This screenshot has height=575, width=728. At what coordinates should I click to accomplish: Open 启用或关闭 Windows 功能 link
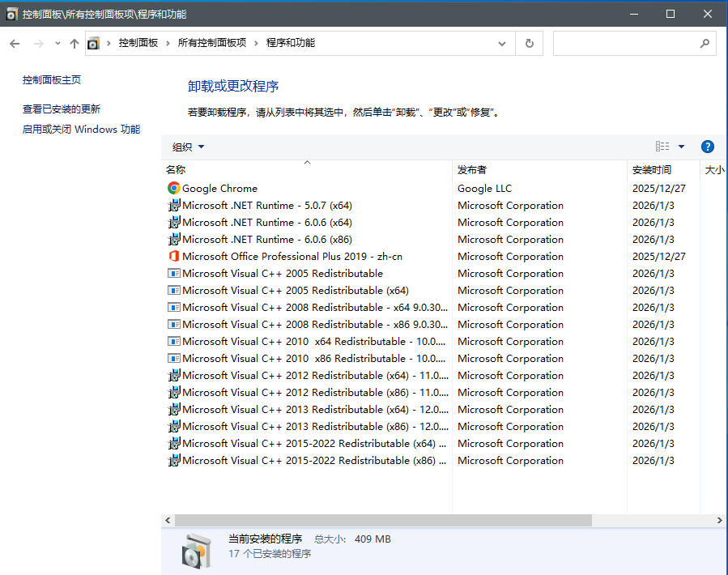[x=81, y=130]
